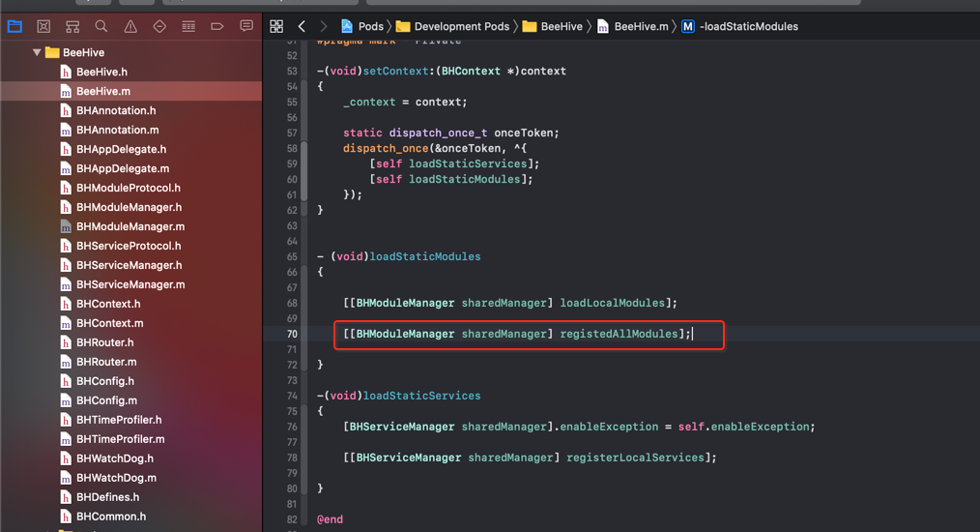980x532 pixels.
Task: Open BHWatchDog.m file
Action: [x=116, y=478]
